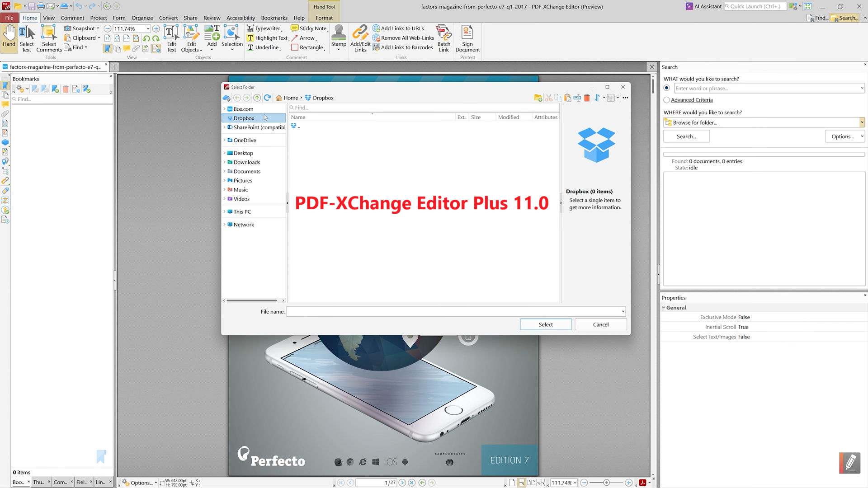Open the File menu
The image size is (868, 488).
9,18
